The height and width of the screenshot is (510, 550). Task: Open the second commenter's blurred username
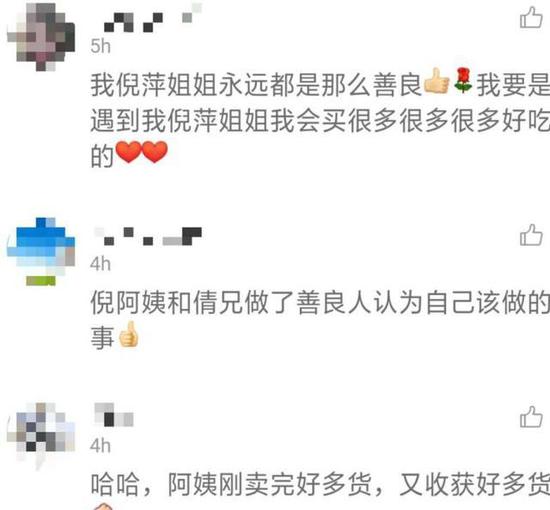(x=148, y=236)
